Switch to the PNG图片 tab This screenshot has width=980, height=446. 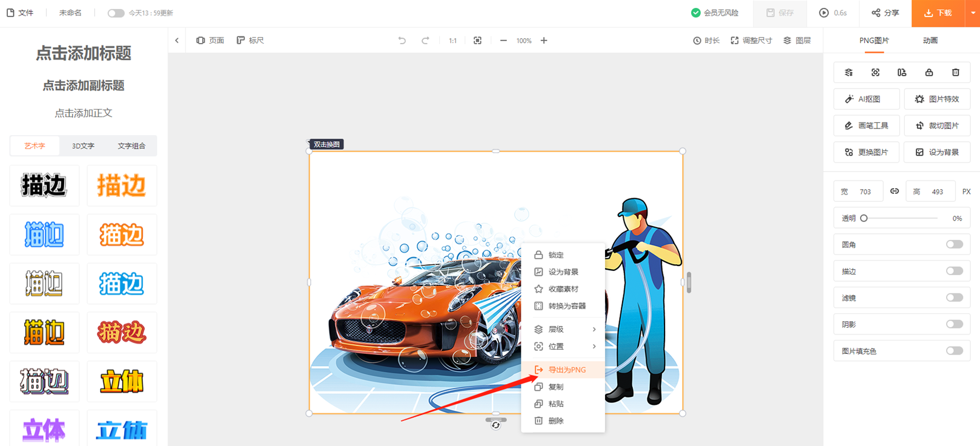(x=874, y=41)
